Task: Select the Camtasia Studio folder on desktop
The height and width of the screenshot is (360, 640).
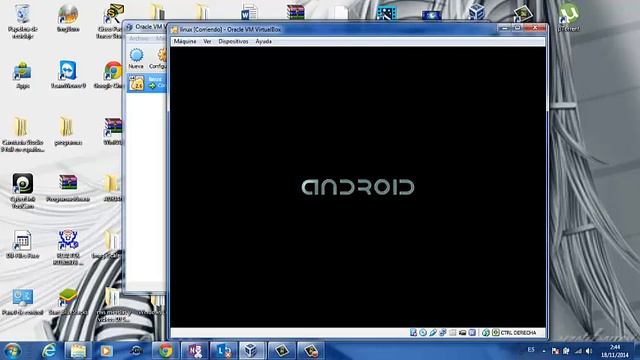Action: click(x=22, y=134)
